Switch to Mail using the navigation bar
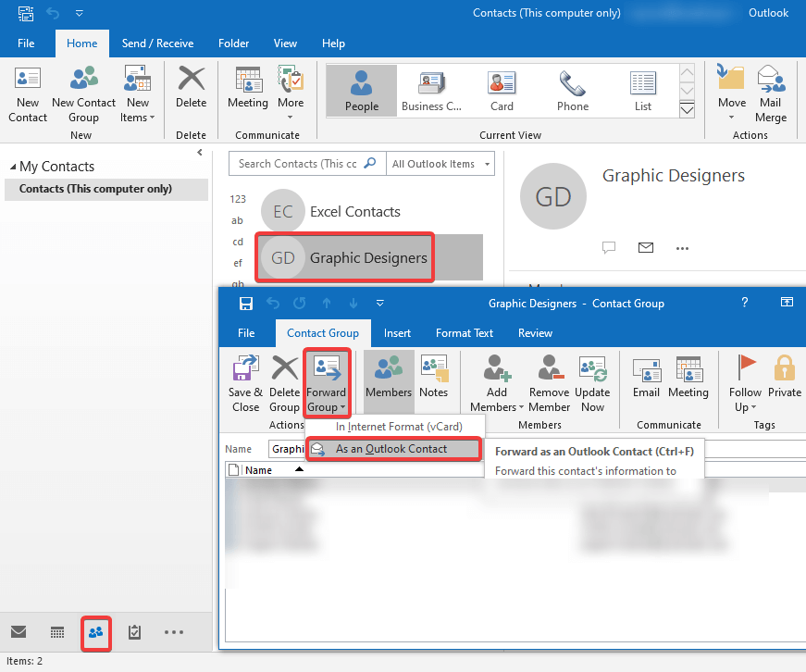This screenshot has width=806, height=672. tap(19, 632)
